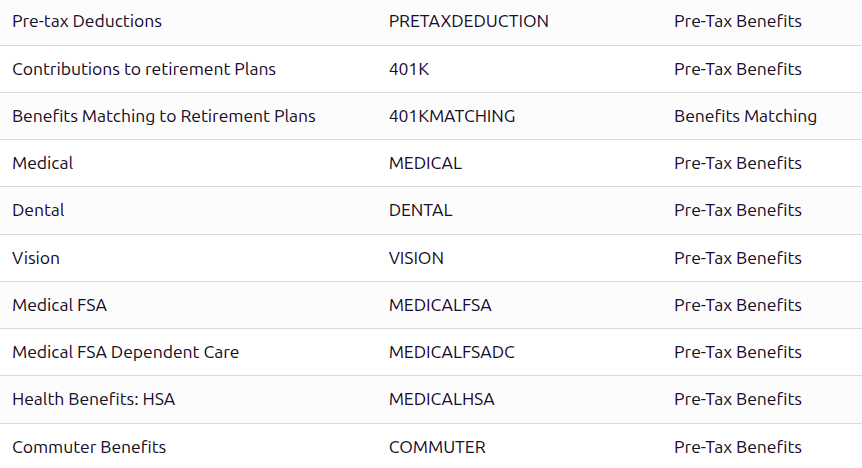
Task: Select the MEDICAL code cell
Action: [x=425, y=163]
